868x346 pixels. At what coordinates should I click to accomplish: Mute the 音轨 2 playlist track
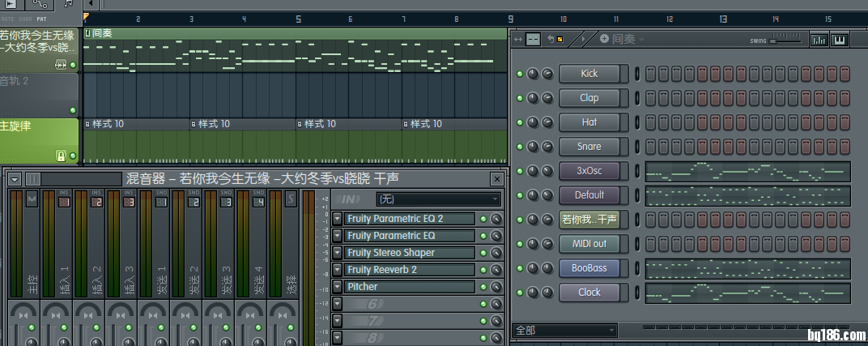(x=72, y=109)
